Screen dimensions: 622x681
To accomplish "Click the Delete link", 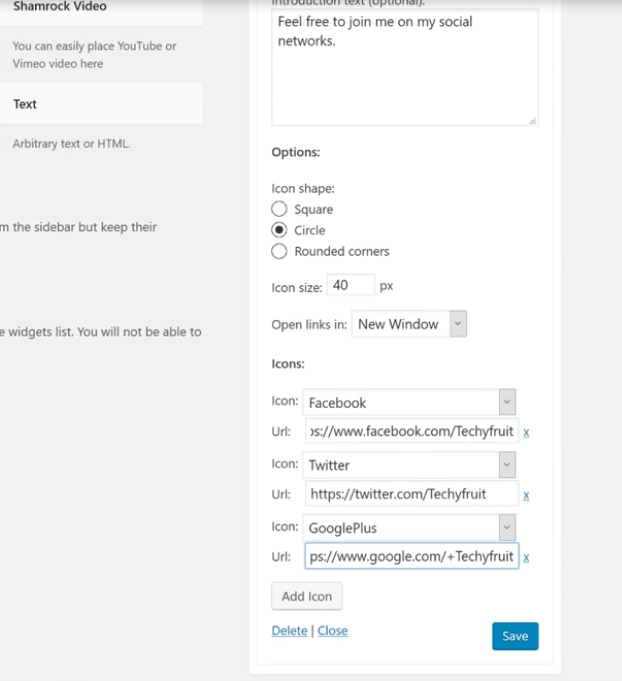I will 289,631.
